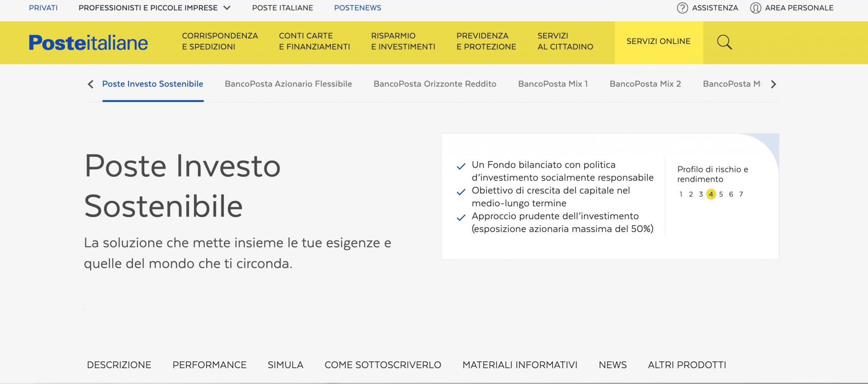
Task: Select Poste Investo Sostenibile tab
Action: click(x=153, y=84)
